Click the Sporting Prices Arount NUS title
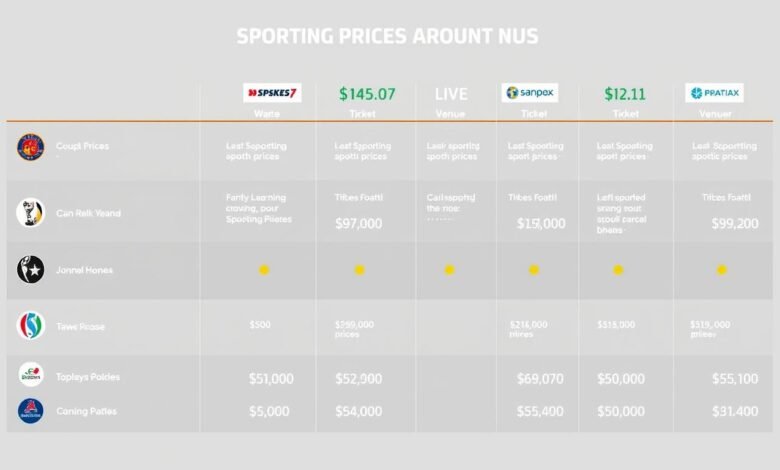 coord(388,36)
